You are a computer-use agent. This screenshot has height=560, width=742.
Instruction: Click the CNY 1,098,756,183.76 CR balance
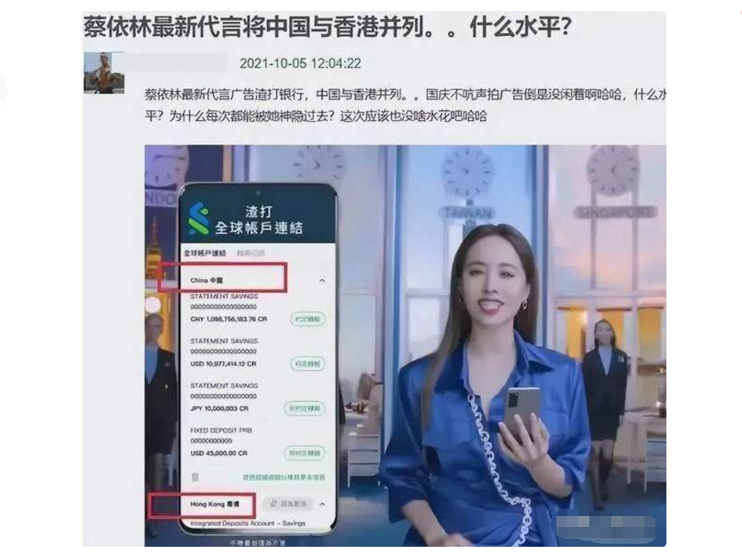pyautogui.click(x=228, y=319)
